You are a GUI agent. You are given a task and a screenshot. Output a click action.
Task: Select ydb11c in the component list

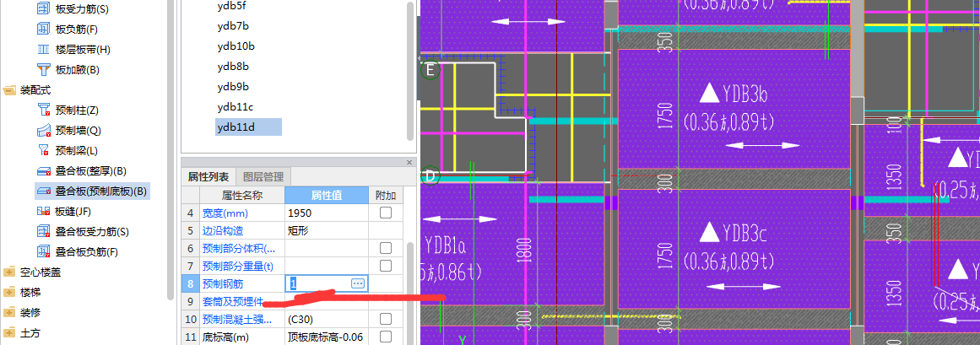coord(235,107)
